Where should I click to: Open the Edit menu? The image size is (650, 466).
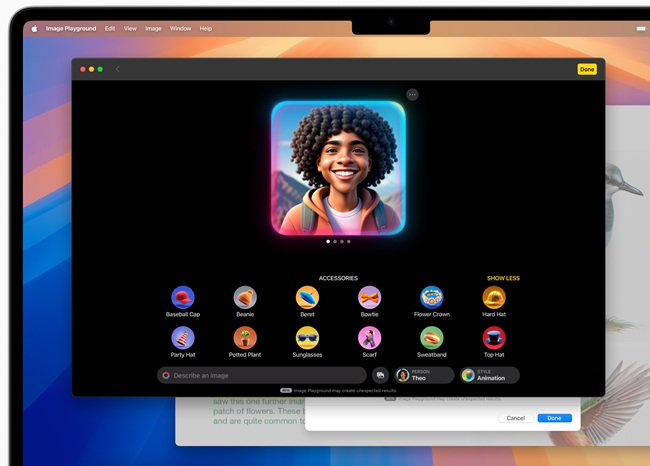110,28
